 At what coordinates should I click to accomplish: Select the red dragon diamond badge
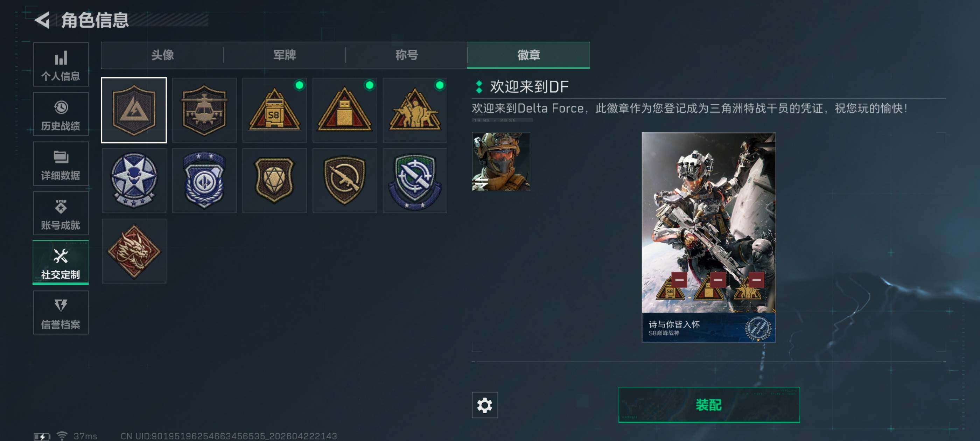(x=134, y=251)
